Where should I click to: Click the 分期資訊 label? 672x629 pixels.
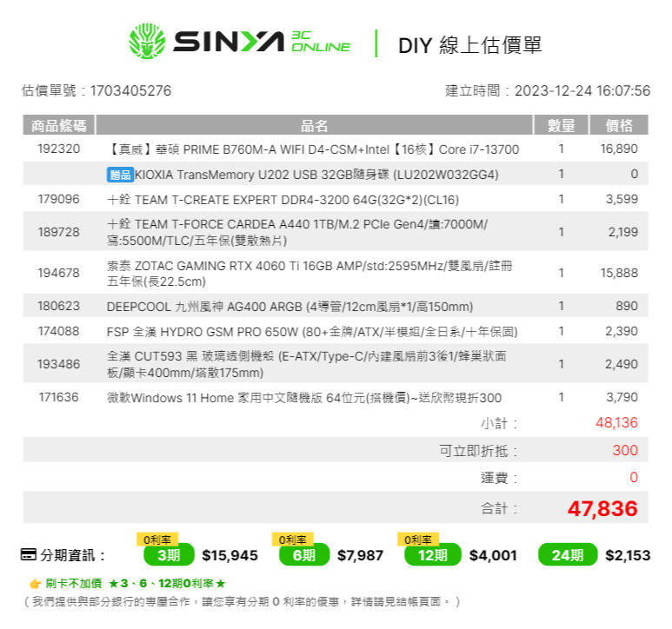click(73, 556)
